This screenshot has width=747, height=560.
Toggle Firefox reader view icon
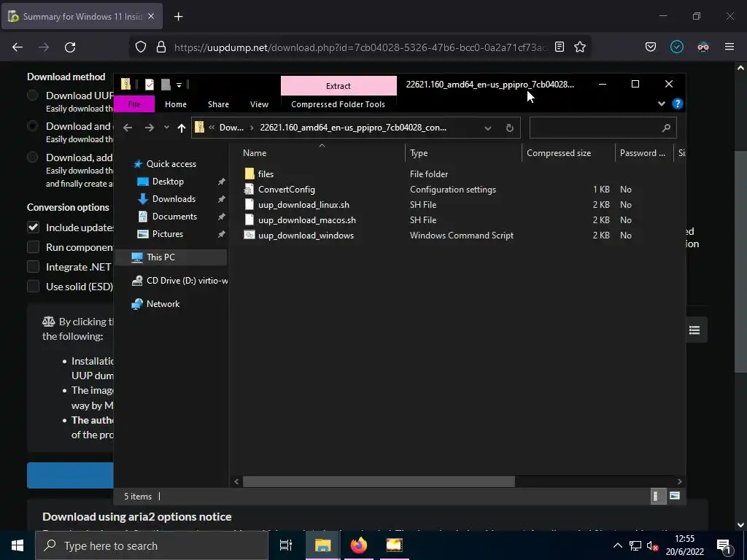click(x=560, y=47)
